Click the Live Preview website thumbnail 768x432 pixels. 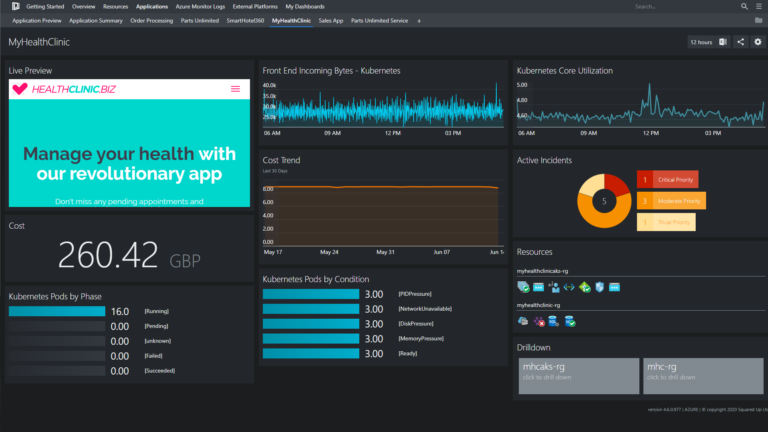(x=129, y=143)
